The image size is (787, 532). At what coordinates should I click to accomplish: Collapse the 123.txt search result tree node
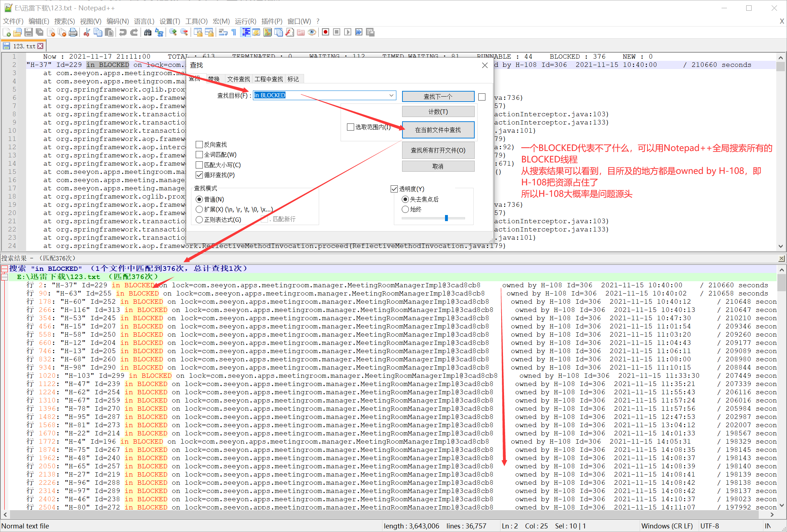click(x=4, y=277)
